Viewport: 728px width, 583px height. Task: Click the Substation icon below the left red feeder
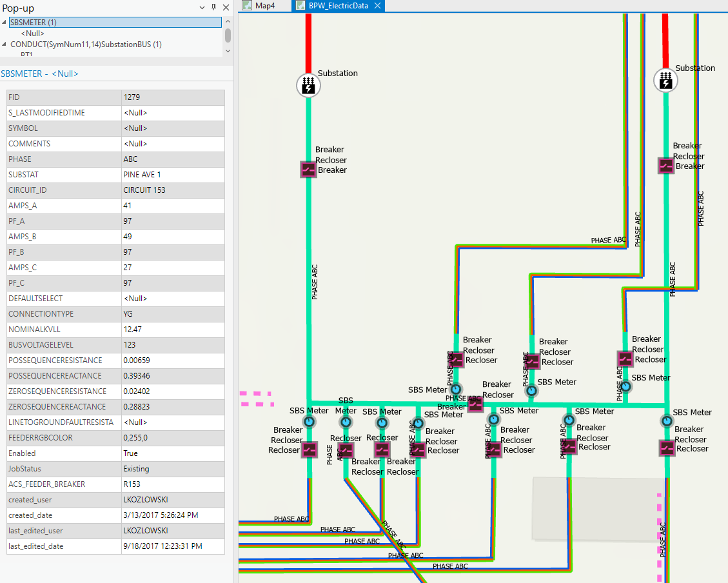tap(308, 84)
